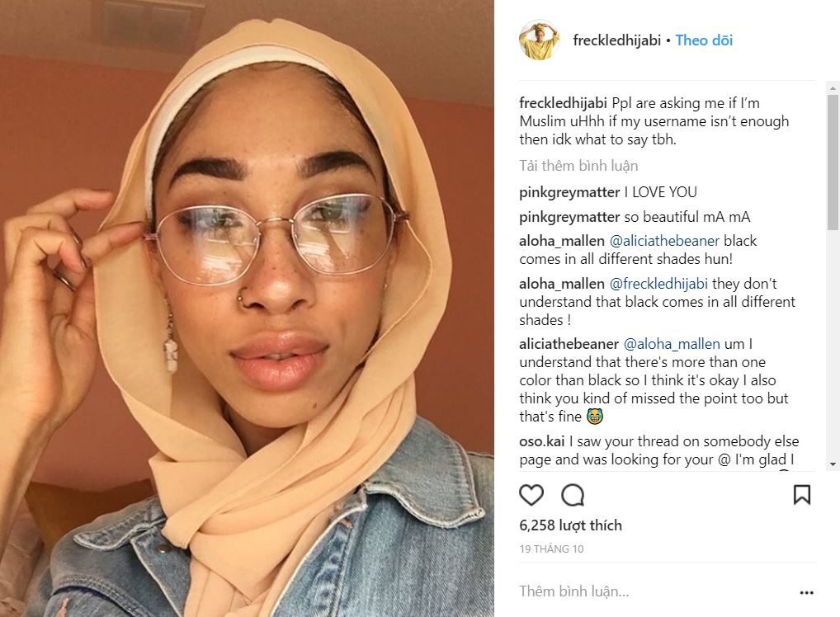View the 6,258 lượt thích likes list

click(x=570, y=525)
